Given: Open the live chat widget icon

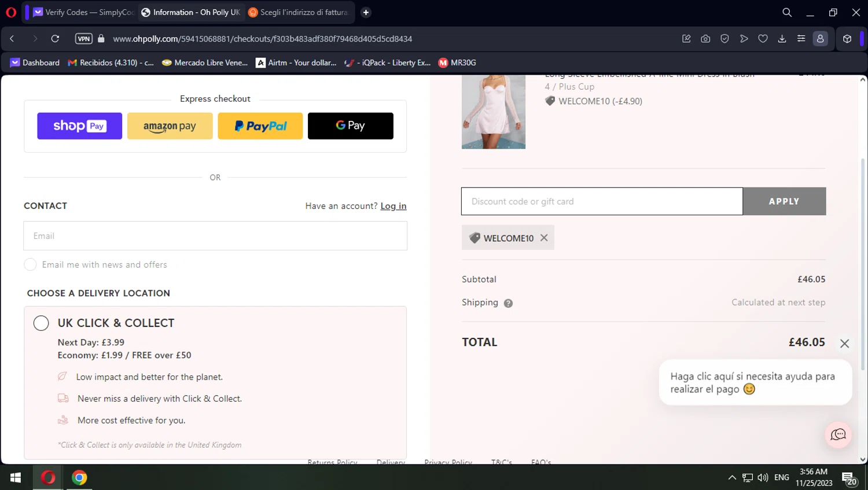Looking at the screenshot, I should (x=838, y=434).
